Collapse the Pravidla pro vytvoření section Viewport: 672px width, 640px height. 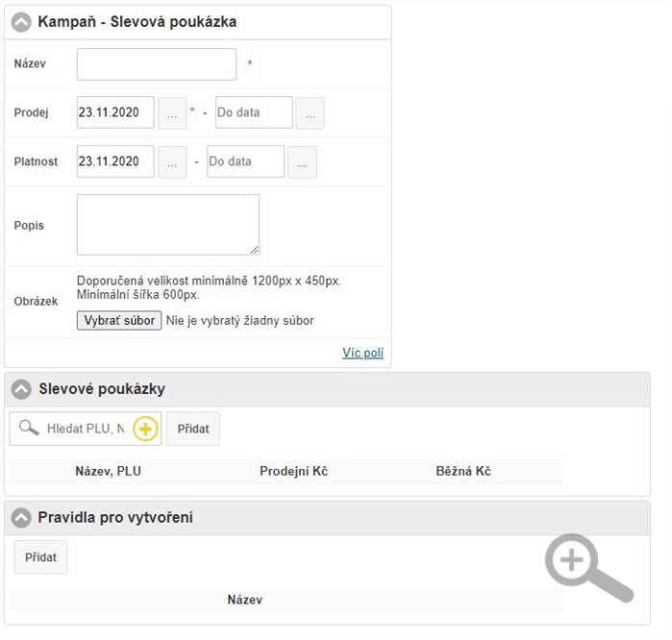click(21, 518)
